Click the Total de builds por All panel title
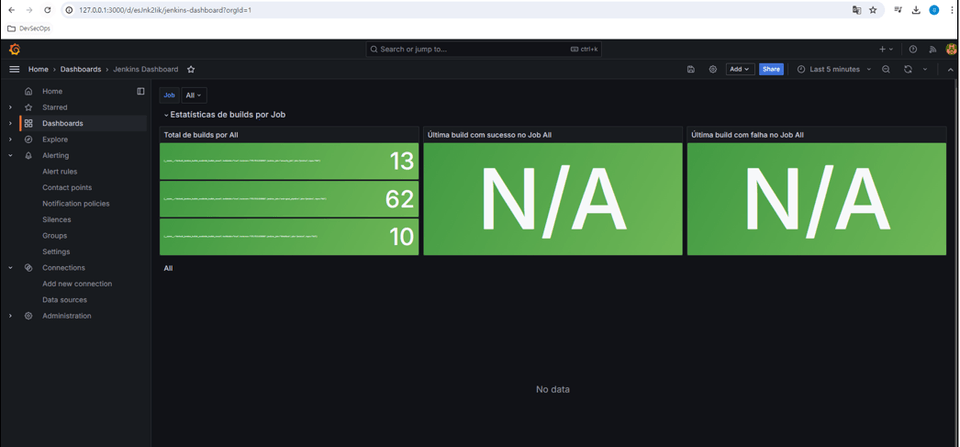The height and width of the screenshot is (447, 960). [201, 135]
